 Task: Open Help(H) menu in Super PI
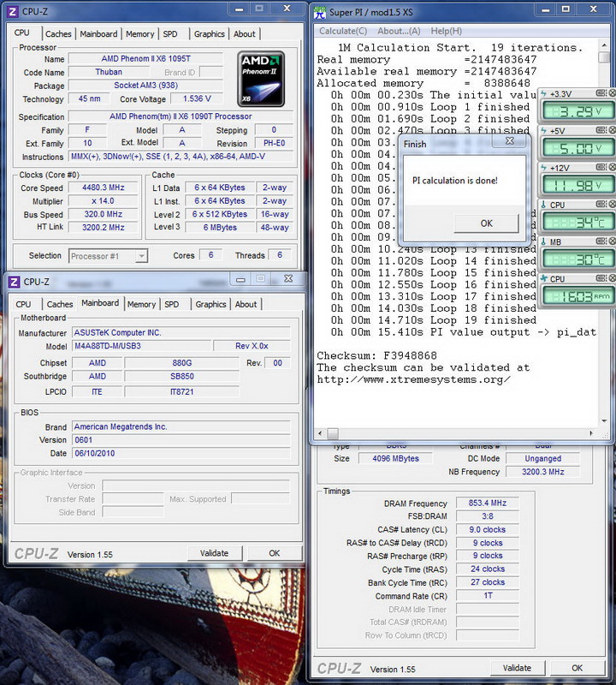point(447,31)
